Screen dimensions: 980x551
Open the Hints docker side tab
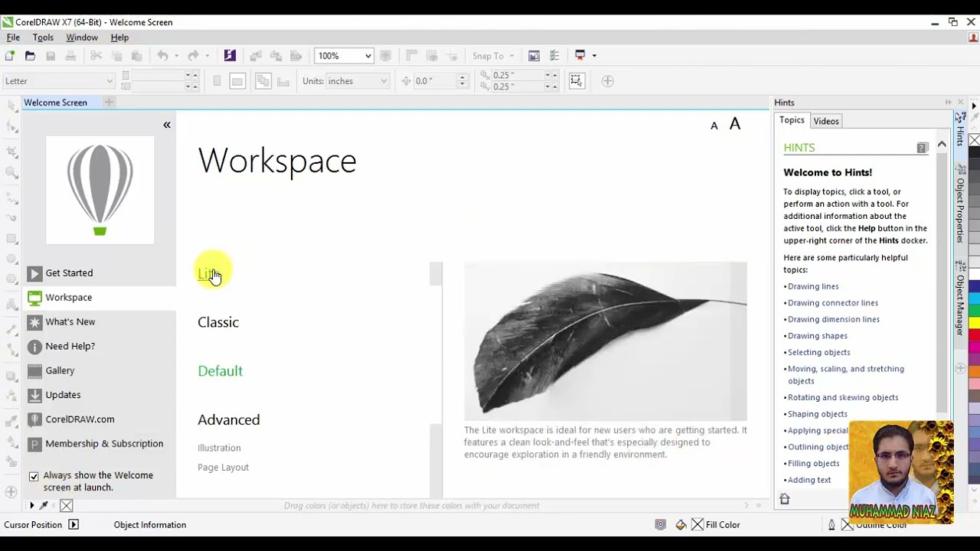[960, 130]
